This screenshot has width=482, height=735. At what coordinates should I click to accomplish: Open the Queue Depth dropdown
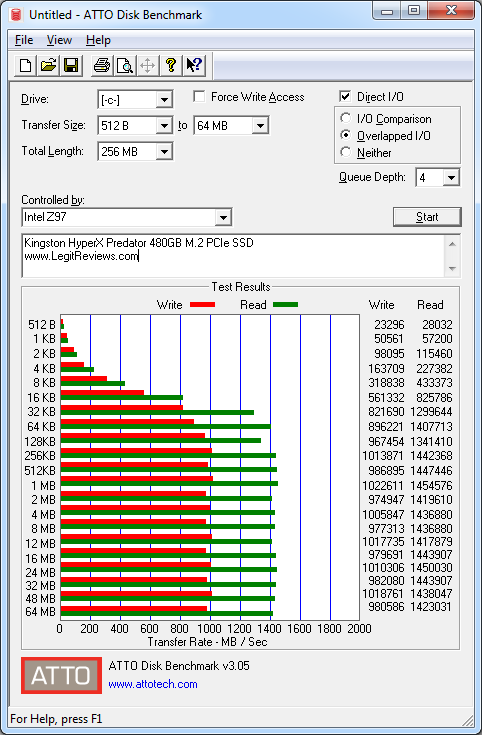click(x=452, y=178)
